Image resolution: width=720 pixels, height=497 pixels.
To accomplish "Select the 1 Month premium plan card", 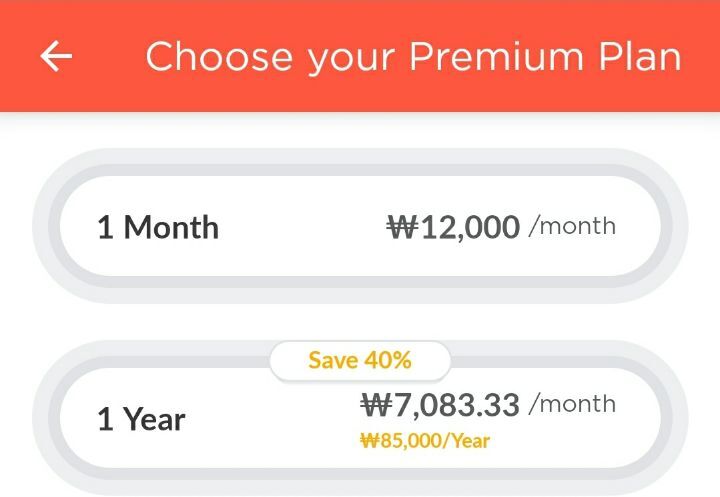I will [x=360, y=227].
